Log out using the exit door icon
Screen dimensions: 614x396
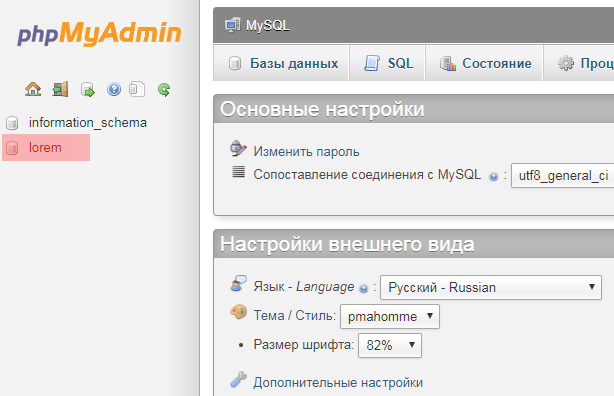pyautogui.click(x=60, y=89)
